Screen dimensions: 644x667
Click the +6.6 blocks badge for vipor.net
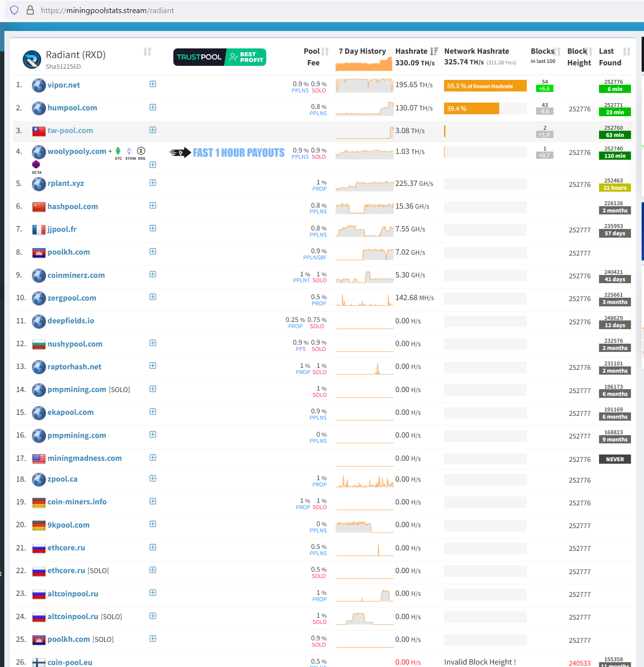click(545, 89)
